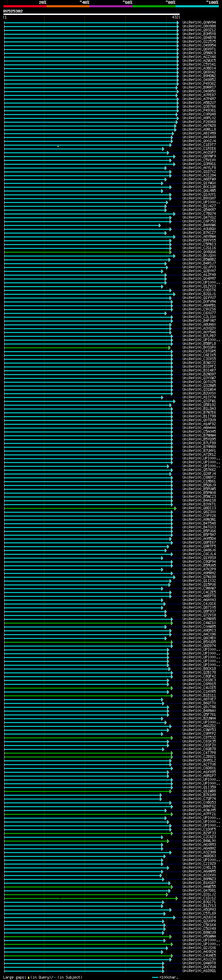The width and height of the screenshot is (222, 980).
Task: Select the UniRef100_A3BDI4 label
Action: click(x=199, y=68)
